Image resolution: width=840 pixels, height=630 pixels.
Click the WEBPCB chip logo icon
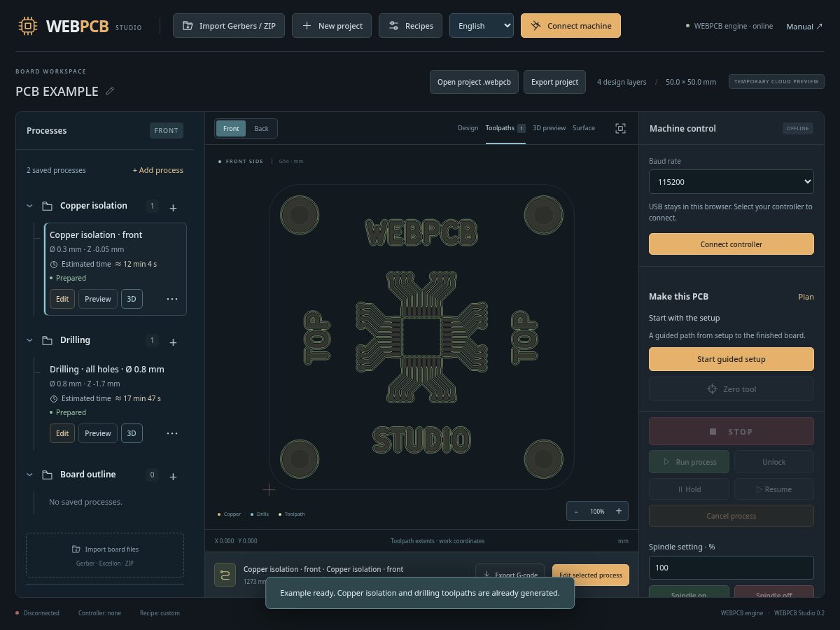(27, 26)
